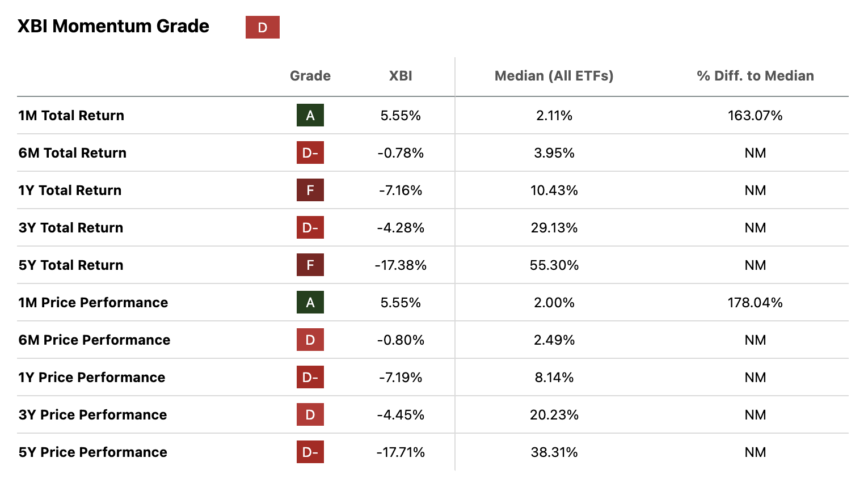Click the D grade badge for 6M Price Performance
This screenshot has height=483, width=868.
310,340
